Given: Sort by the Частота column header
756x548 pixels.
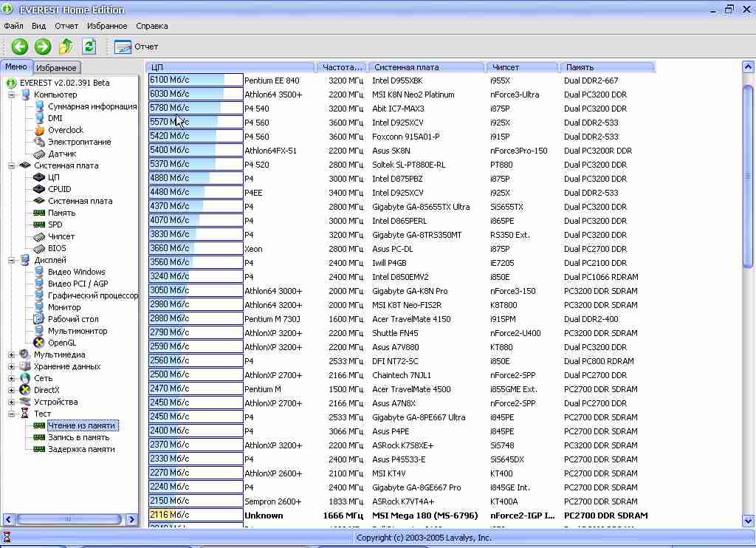Looking at the screenshot, I should point(342,67).
